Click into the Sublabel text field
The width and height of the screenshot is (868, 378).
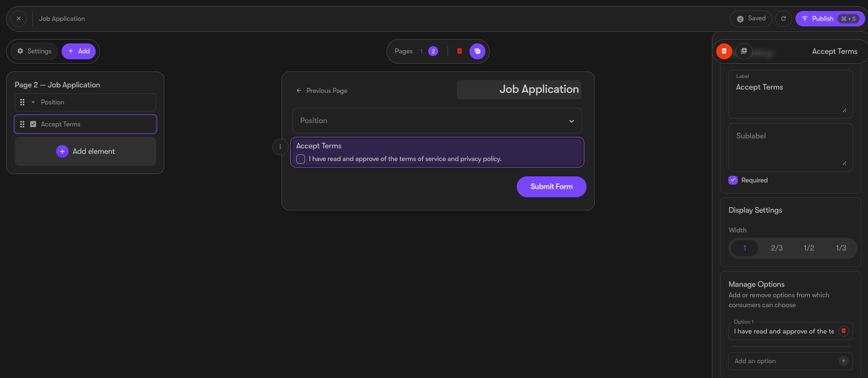coord(790,147)
